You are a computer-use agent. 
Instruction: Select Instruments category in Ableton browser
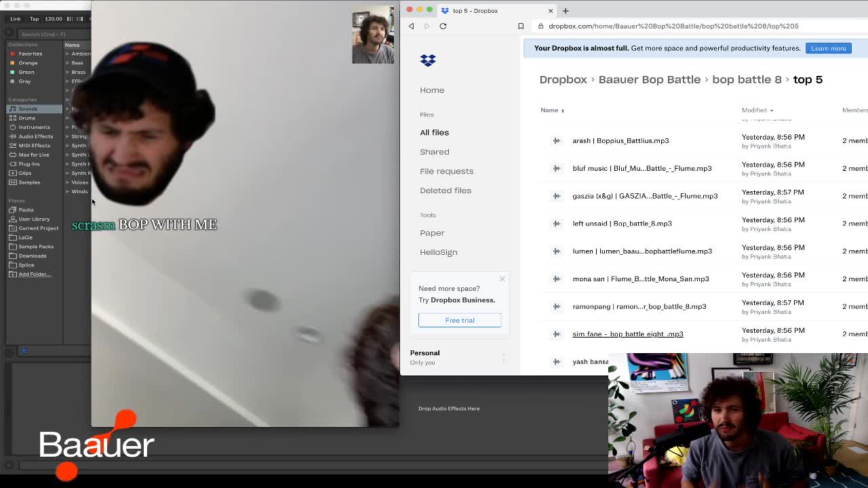tap(34, 127)
